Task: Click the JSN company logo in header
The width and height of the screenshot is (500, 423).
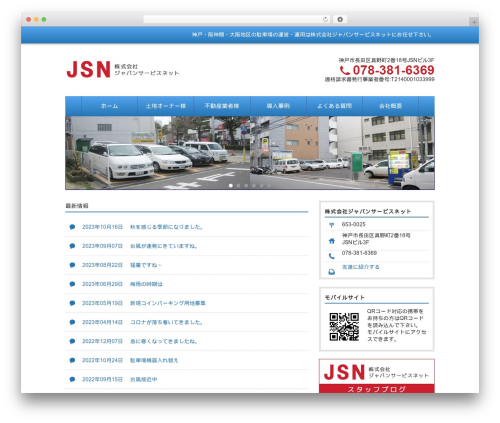Action: [123, 69]
